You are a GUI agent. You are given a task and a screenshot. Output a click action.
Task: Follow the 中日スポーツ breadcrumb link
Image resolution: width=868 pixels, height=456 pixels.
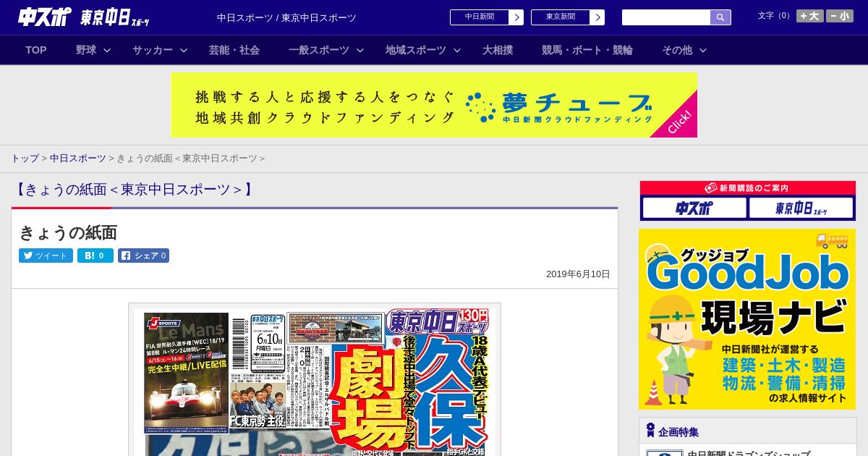[x=77, y=158]
